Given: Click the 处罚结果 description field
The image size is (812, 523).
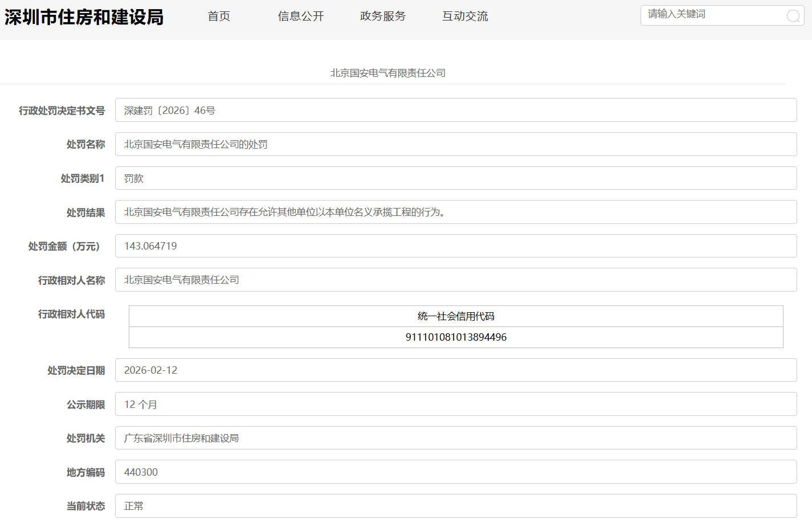Looking at the screenshot, I should point(455,212).
